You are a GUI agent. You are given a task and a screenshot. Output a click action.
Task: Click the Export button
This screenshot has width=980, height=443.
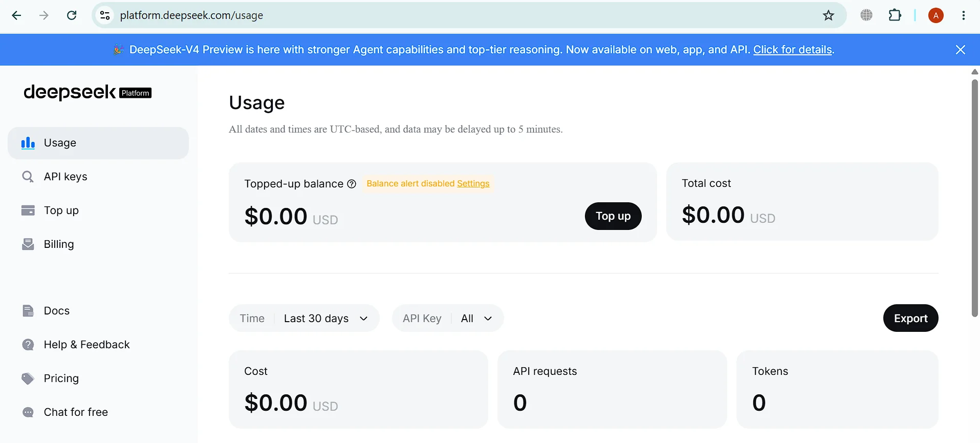point(910,318)
